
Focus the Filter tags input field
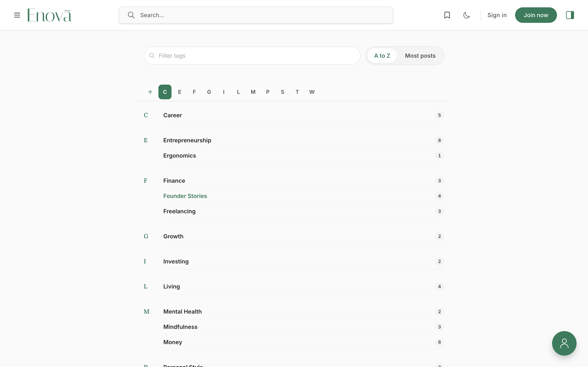click(x=252, y=56)
